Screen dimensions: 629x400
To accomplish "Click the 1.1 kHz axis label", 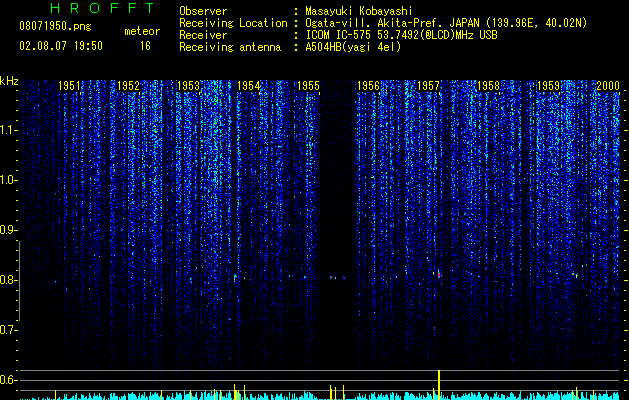I will point(7,130).
